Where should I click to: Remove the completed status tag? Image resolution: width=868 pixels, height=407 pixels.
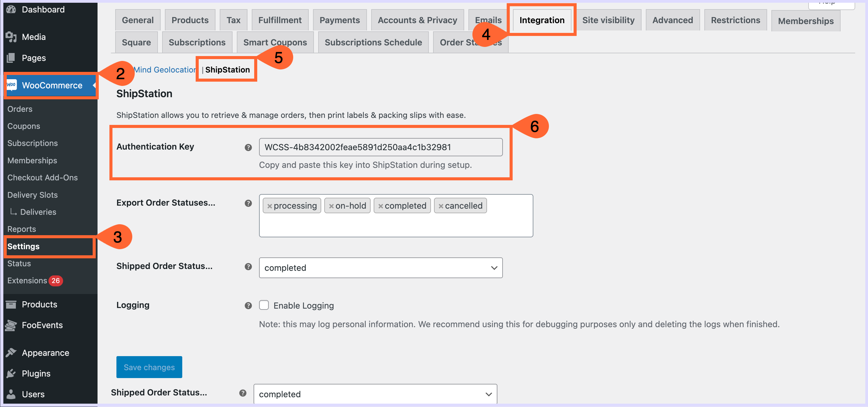coord(381,206)
